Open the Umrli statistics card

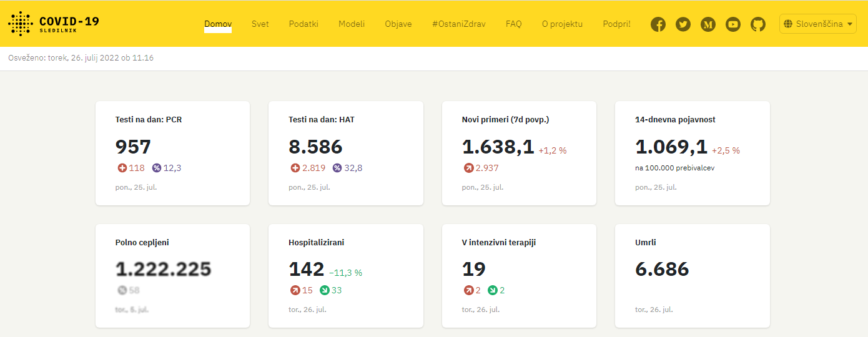692,276
